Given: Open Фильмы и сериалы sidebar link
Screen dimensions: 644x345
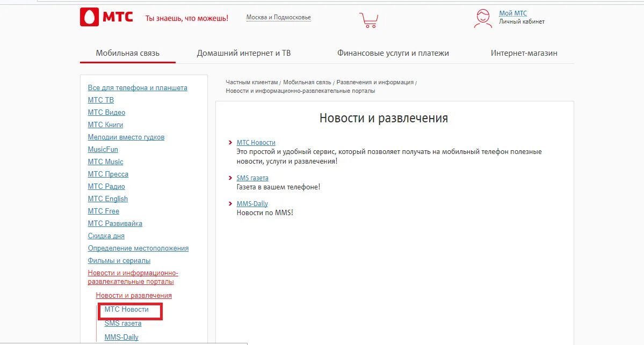Looking at the screenshot, I should (119, 260).
